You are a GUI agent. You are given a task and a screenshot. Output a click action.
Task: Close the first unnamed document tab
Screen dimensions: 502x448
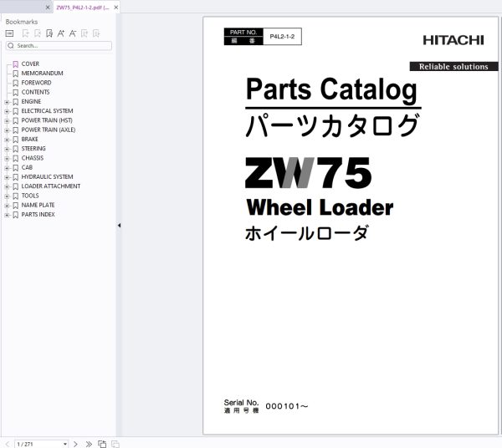click(x=48, y=7)
